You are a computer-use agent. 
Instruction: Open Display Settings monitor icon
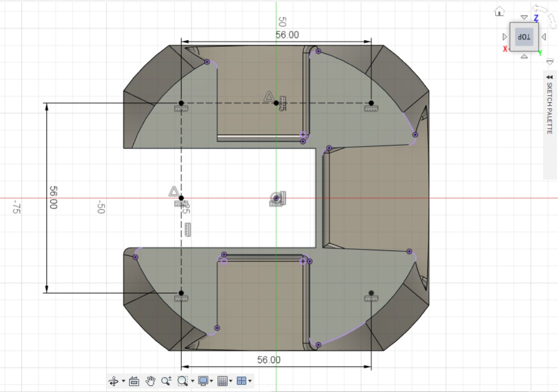click(203, 381)
